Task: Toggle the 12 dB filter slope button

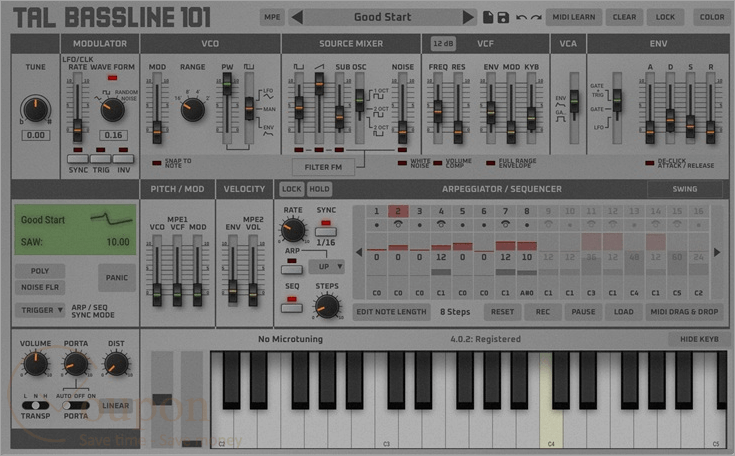Action: pos(443,44)
